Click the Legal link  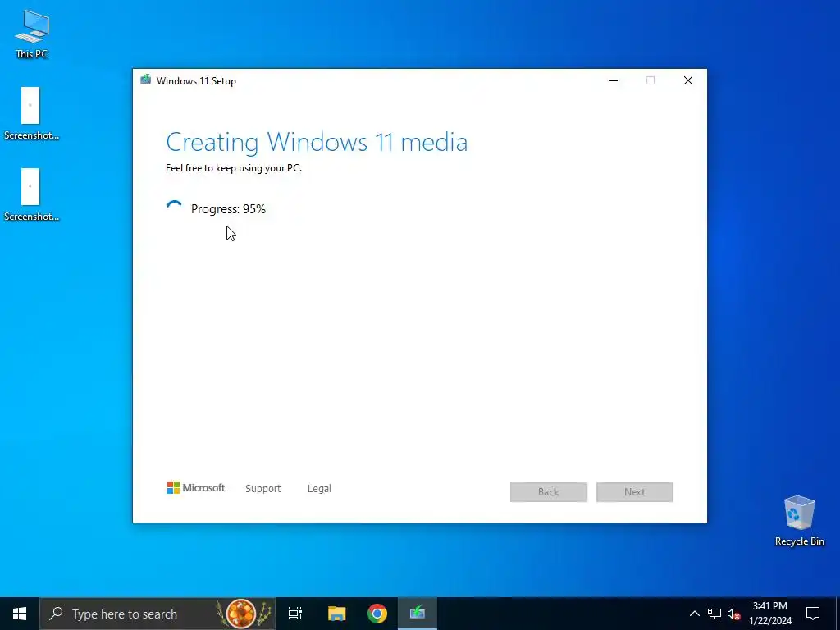tap(319, 489)
